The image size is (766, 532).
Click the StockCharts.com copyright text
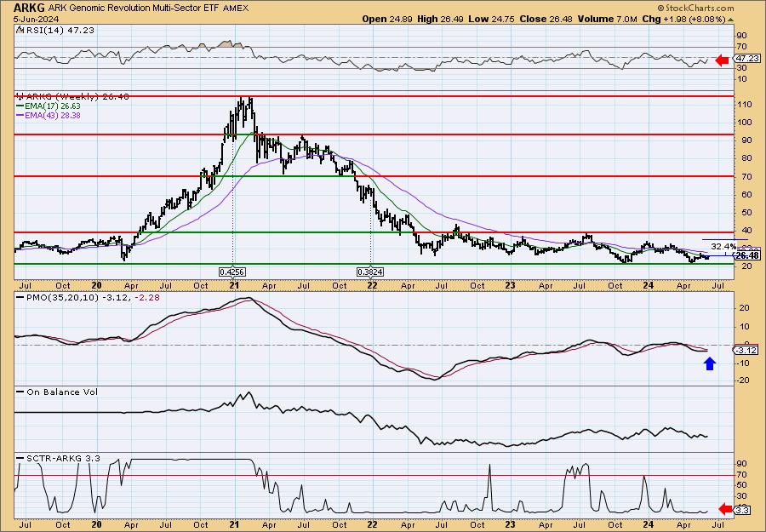[x=695, y=8]
